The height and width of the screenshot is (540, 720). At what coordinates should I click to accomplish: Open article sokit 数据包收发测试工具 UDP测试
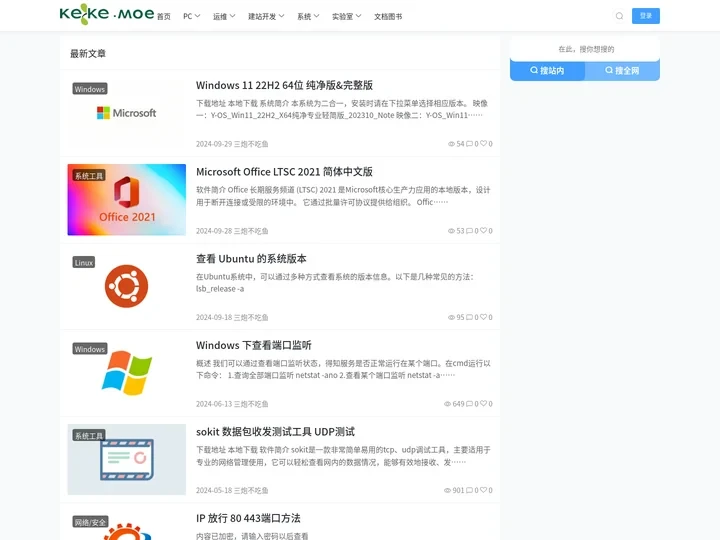(276, 432)
